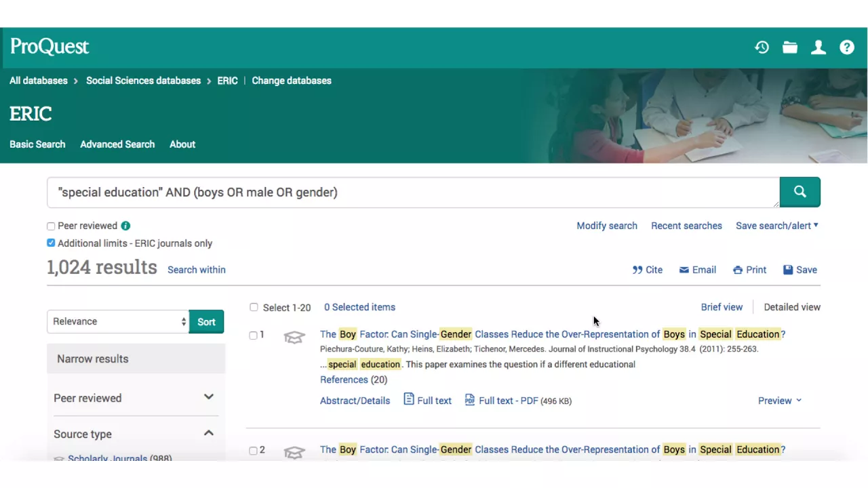Open result 1 title The Boy Factor

point(553,334)
